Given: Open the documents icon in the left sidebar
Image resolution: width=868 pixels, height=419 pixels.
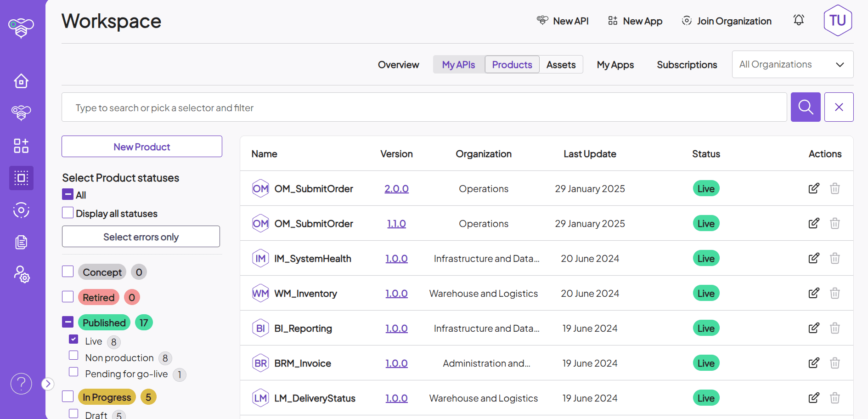Looking at the screenshot, I should (x=21, y=242).
